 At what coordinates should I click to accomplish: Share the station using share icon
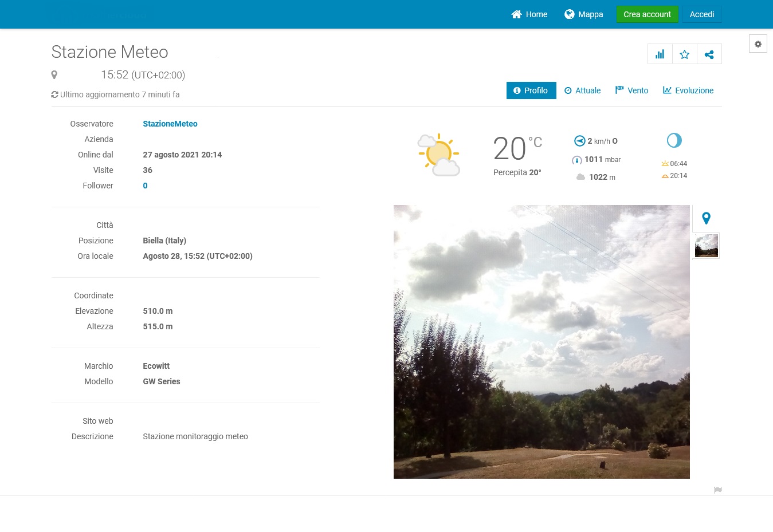(x=709, y=54)
